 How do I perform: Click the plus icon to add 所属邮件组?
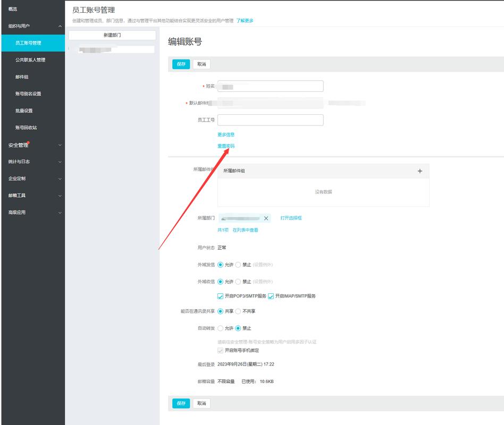pos(420,171)
